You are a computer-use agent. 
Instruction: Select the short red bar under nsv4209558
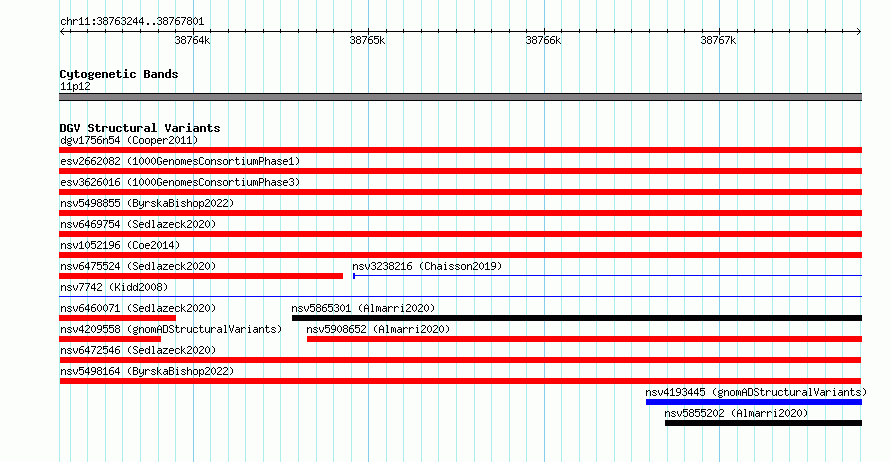click(110, 339)
